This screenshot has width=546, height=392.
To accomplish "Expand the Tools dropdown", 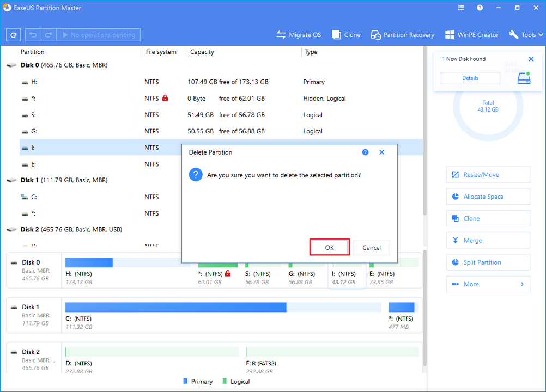I will tap(526, 35).
